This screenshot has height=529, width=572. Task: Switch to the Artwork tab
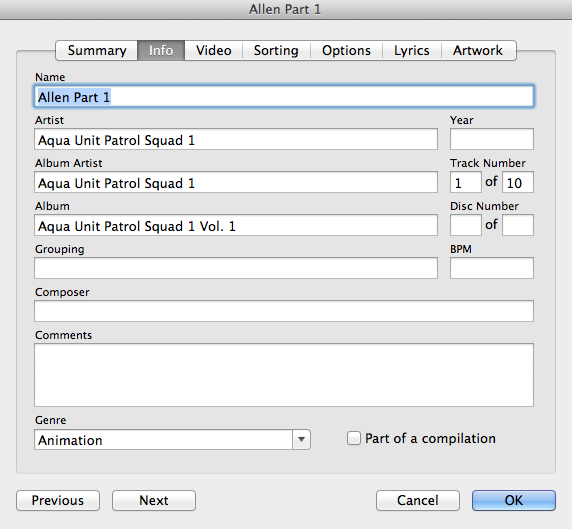478,50
